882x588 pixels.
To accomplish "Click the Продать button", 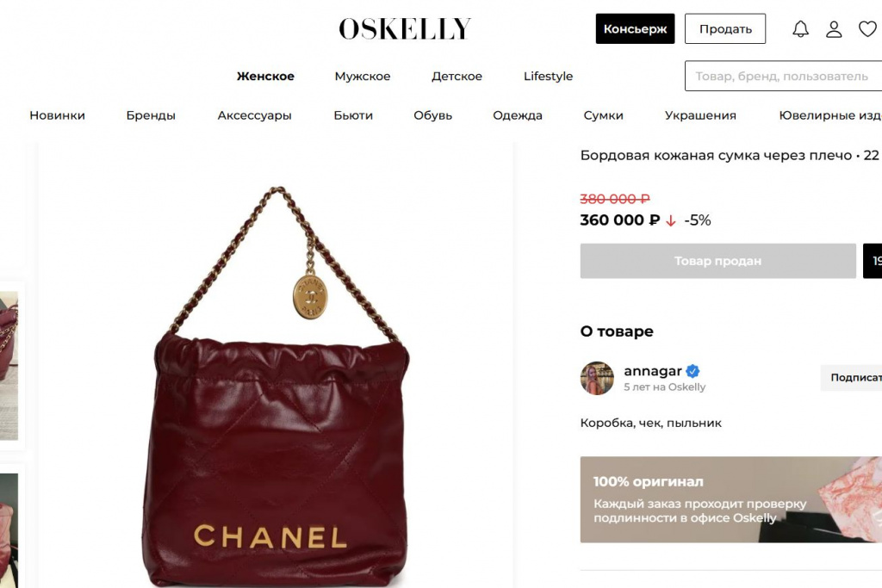I will coord(725,28).
